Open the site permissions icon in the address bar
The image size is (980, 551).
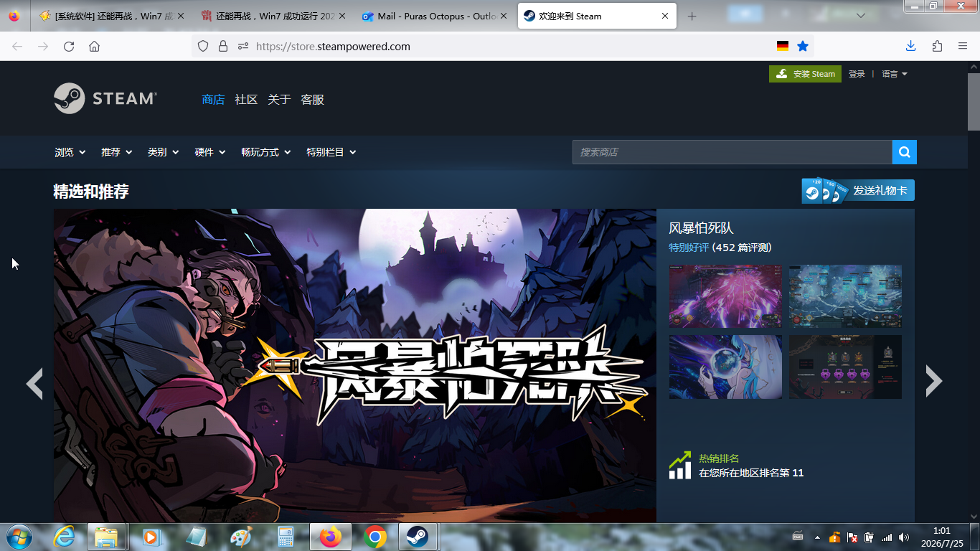[242, 46]
